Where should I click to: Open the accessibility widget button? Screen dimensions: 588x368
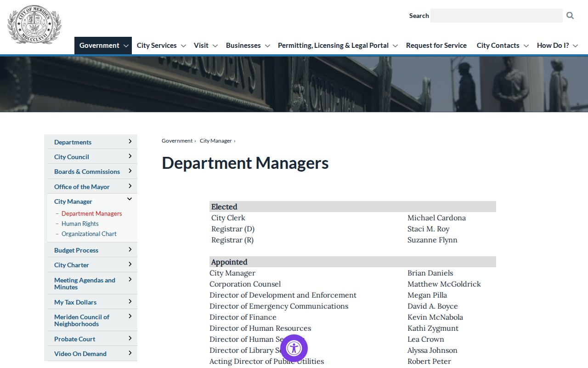[294, 348]
